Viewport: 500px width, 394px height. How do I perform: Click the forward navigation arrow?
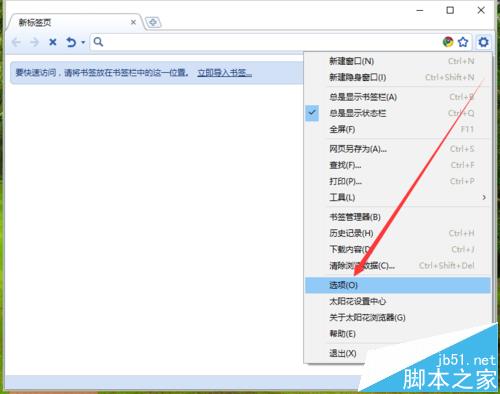[34, 42]
